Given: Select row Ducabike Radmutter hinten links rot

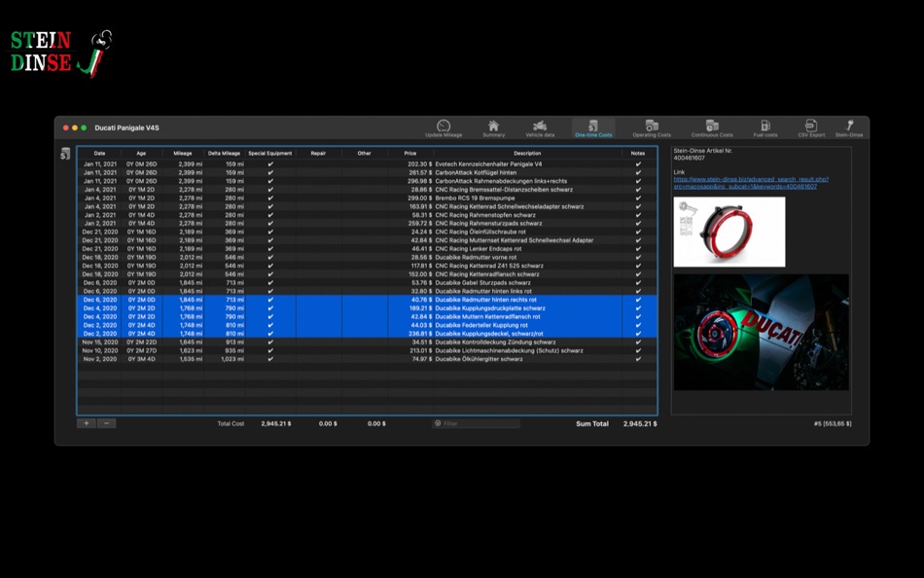Looking at the screenshot, I should (367, 291).
